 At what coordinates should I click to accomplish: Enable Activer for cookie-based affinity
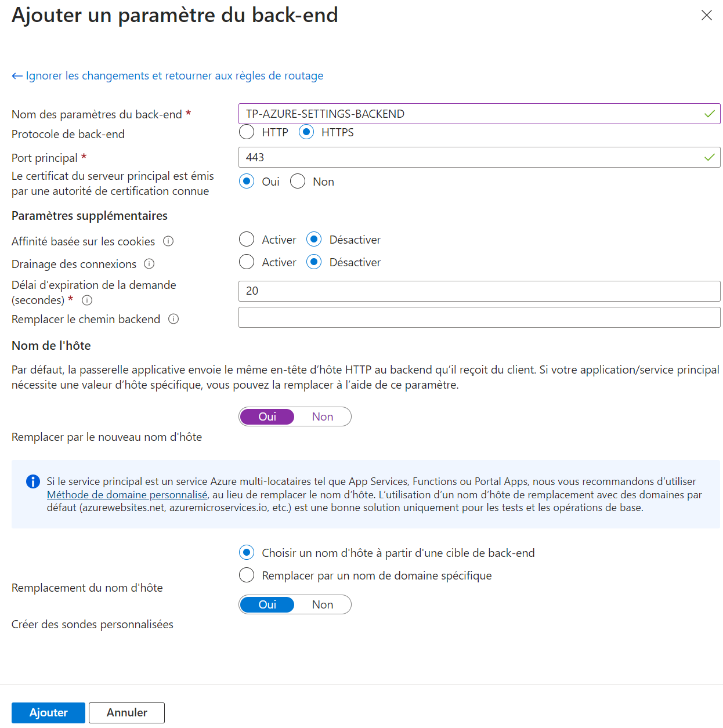click(x=247, y=239)
